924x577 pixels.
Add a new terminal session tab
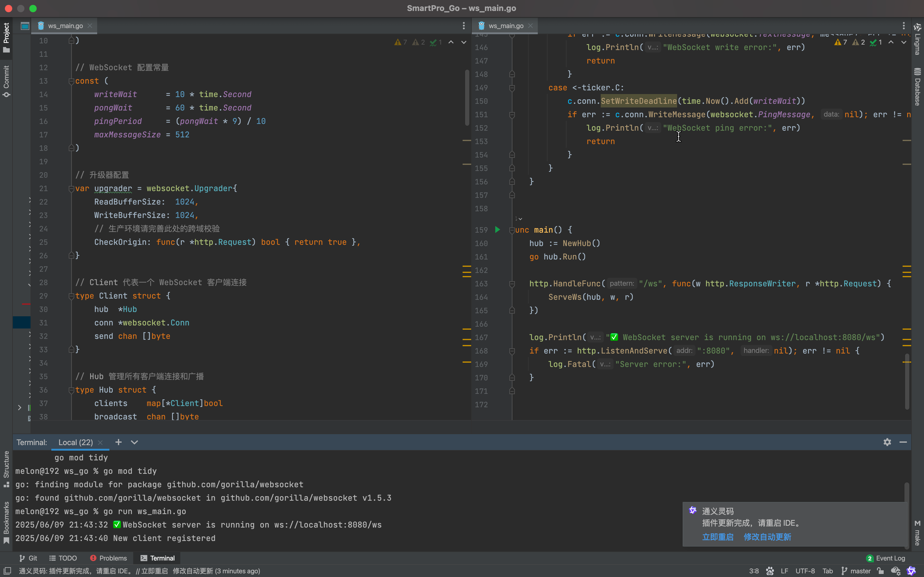click(x=118, y=442)
